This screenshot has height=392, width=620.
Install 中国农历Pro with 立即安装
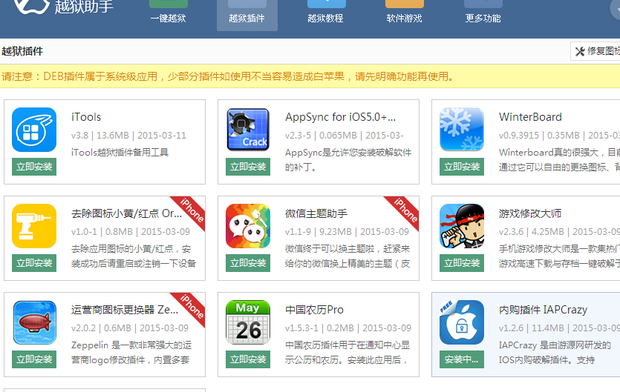pyautogui.click(x=248, y=359)
